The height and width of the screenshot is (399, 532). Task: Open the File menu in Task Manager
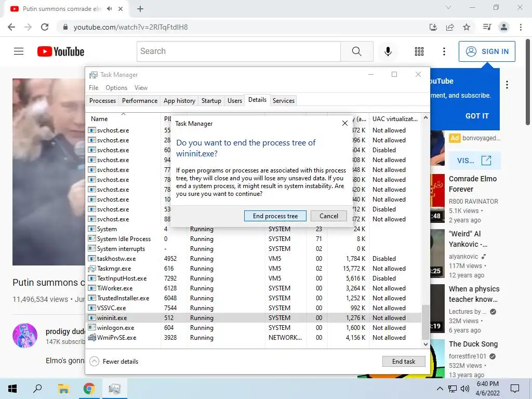(94, 87)
